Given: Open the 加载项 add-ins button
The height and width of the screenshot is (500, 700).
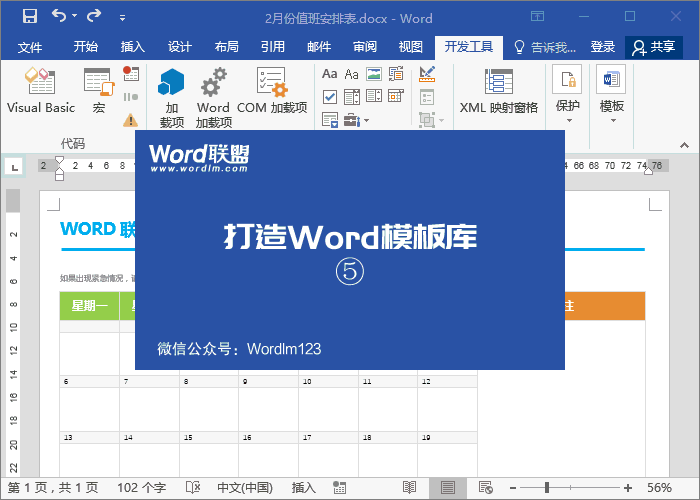Looking at the screenshot, I should [x=171, y=98].
